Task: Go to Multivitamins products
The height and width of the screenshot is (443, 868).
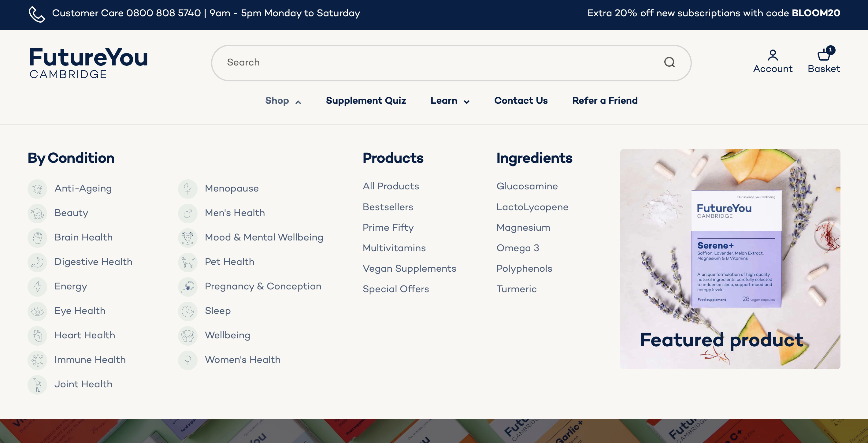Action: (394, 248)
